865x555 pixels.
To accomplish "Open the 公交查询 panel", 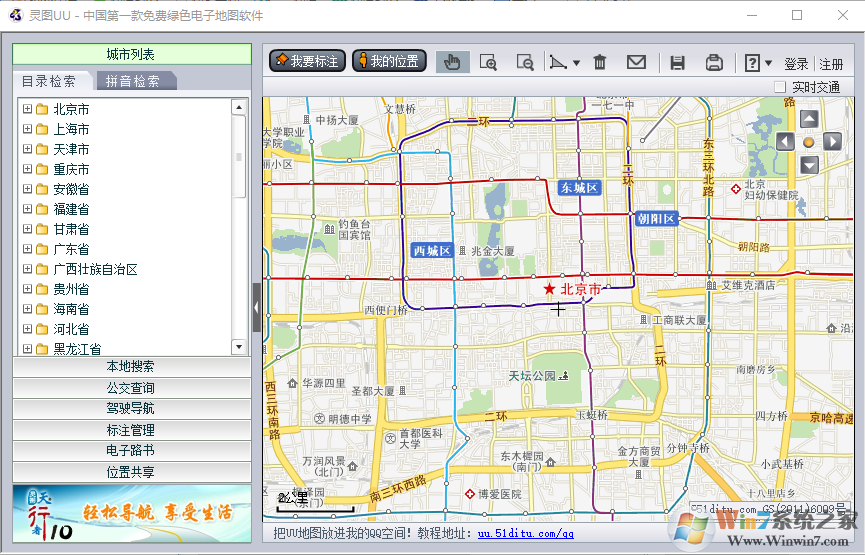I will point(131,387).
